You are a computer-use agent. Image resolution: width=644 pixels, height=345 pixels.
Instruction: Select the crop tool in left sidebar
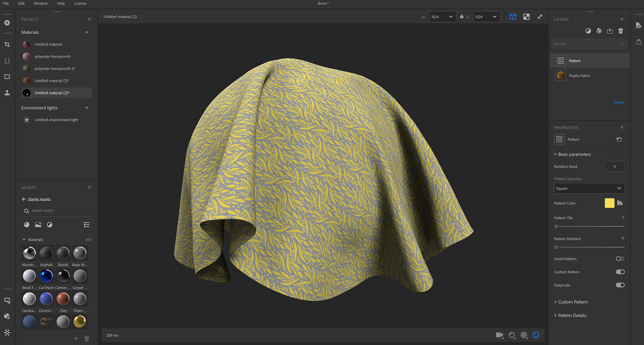point(7,45)
